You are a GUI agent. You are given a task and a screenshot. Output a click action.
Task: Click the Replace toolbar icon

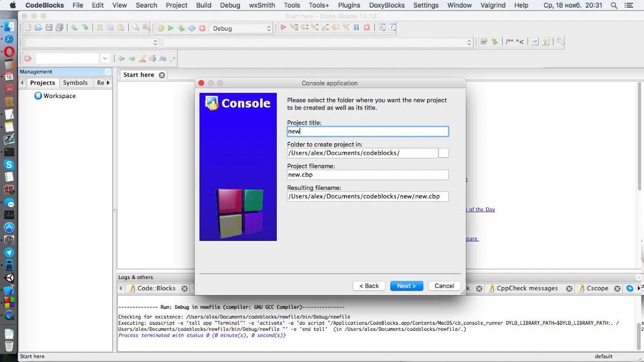tap(146, 28)
